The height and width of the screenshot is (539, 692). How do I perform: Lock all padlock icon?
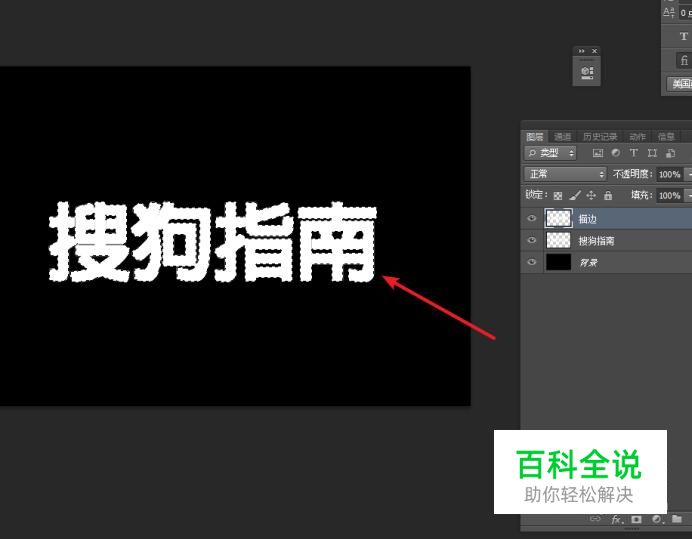click(608, 195)
